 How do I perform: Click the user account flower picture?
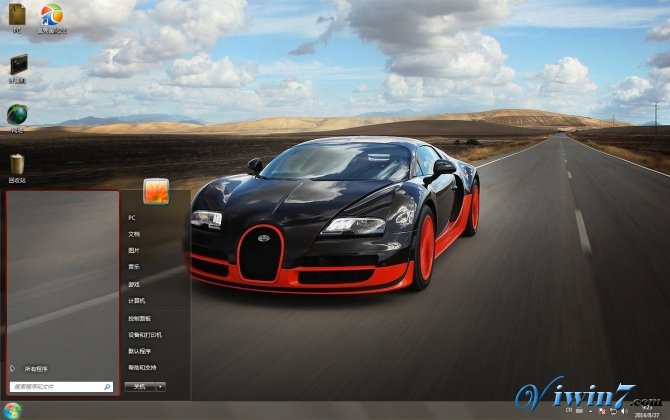click(x=156, y=191)
